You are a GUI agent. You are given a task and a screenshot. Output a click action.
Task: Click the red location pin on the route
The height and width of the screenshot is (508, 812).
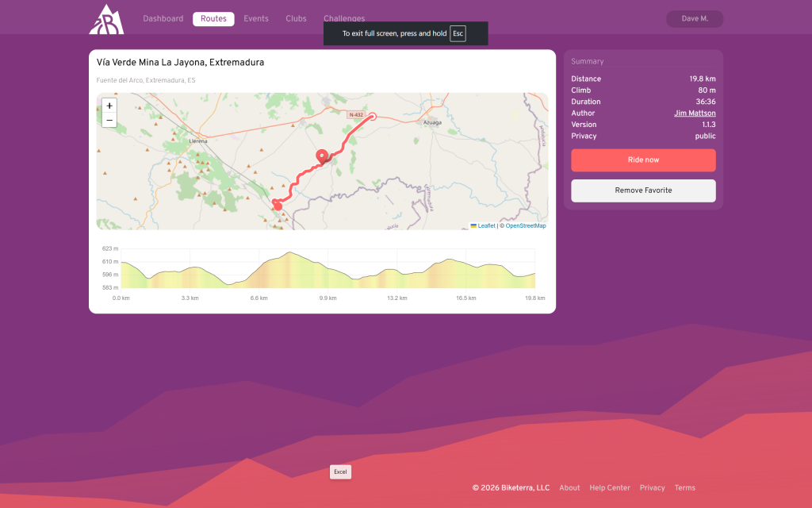[x=322, y=156]
